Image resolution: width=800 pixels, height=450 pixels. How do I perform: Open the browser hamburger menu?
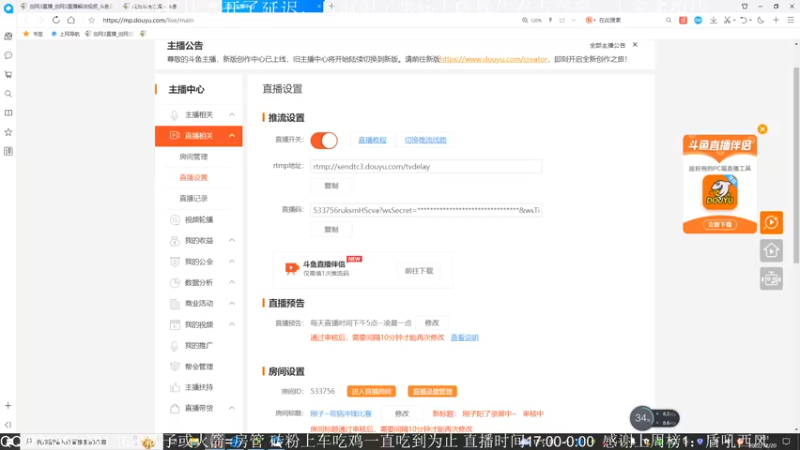[x=791, y=20]
